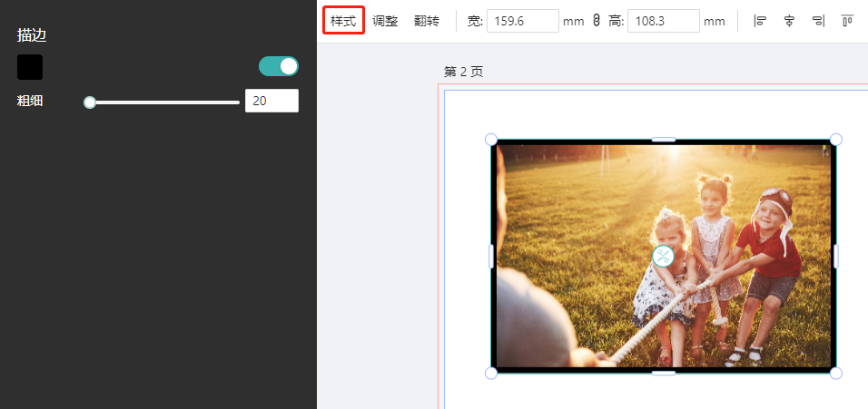Click the 第 2 页 page label

click(463, 72)
